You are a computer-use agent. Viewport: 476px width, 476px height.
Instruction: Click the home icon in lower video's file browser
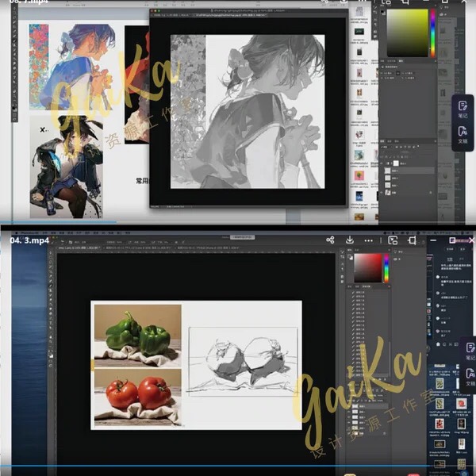click(x=438, y=344)
